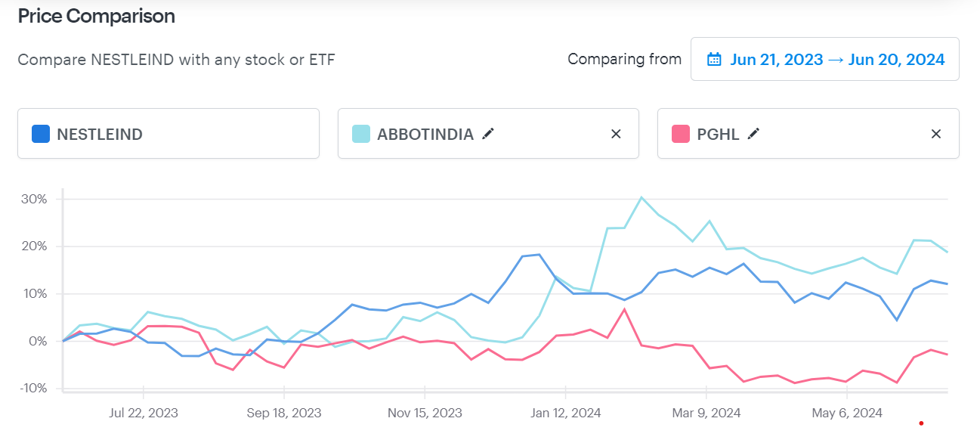
Task: Click the calendar icon in date selector
Action: [713, 59]
